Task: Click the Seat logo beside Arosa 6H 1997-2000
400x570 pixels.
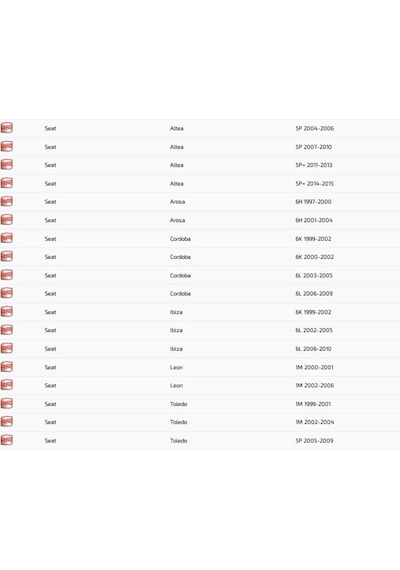Action: (x=7, y=201)
